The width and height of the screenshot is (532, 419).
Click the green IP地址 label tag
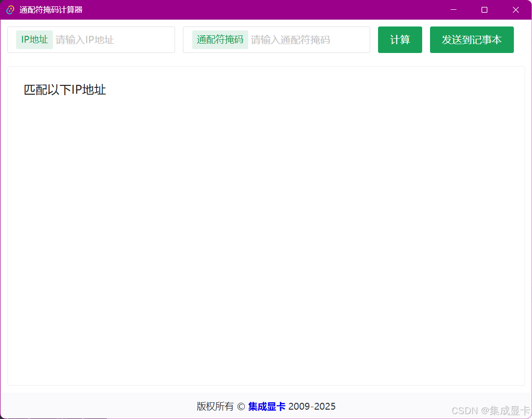pos(35,40)
